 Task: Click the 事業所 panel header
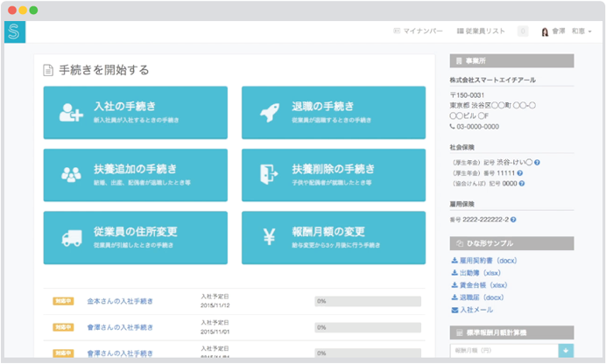pyautogui.click(x=511, y=61)
